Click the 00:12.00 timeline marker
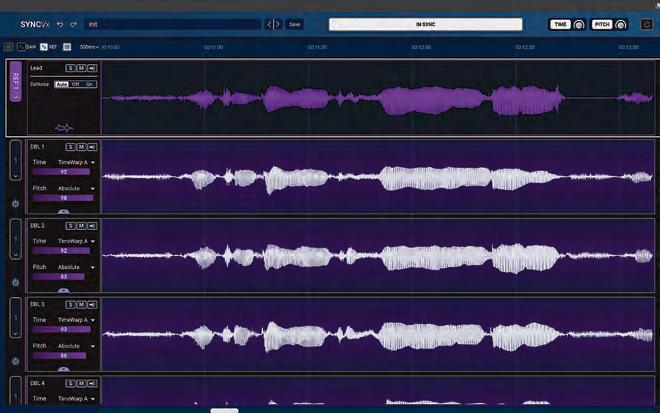Viewport: 660px width, 413px height. pos(421,47)
